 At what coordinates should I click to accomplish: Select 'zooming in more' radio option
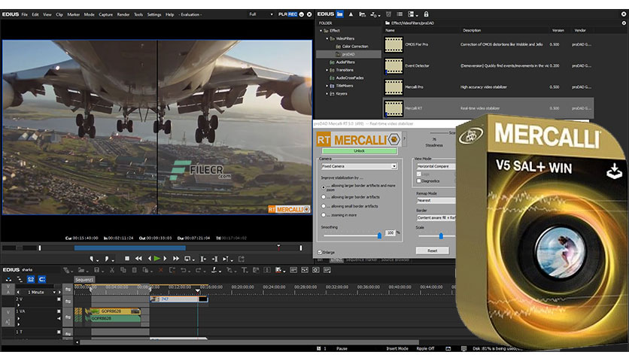coord(324,215)
